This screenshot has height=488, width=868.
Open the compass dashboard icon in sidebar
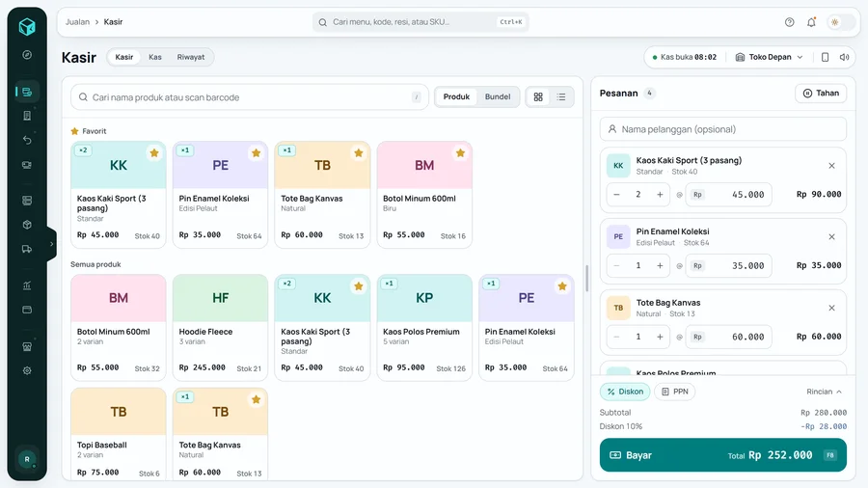[27, 55]
